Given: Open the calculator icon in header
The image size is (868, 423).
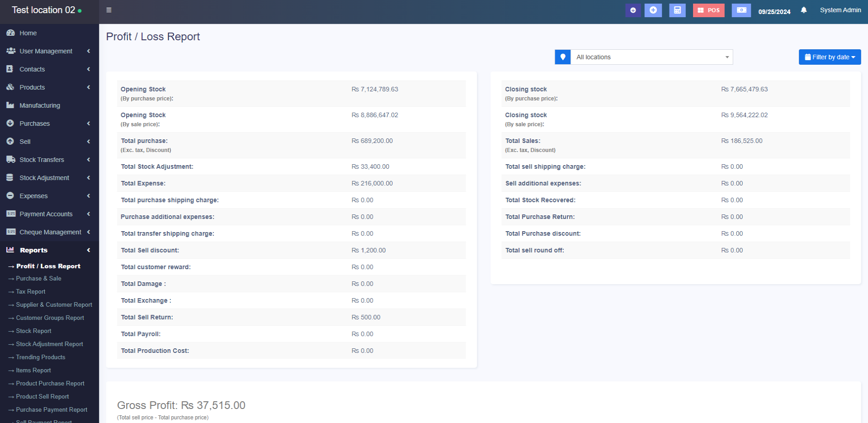Looking at the screenshot, I should click(x=677, y=10).
